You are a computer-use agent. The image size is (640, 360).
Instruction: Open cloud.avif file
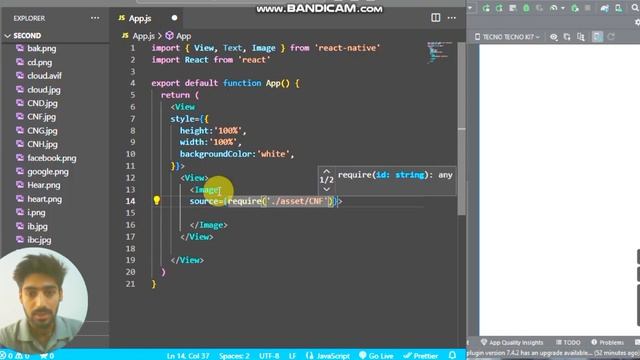click(x=44, y=76)
